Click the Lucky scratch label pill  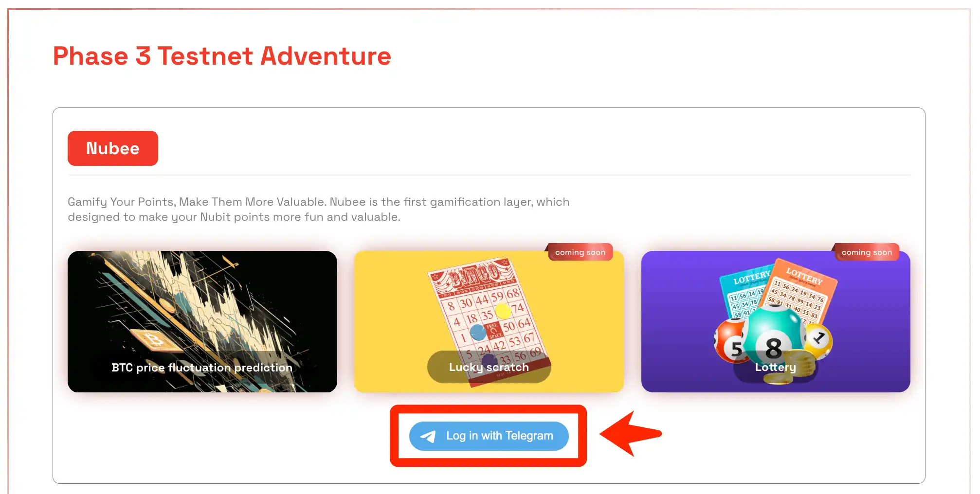pos(489,367)
